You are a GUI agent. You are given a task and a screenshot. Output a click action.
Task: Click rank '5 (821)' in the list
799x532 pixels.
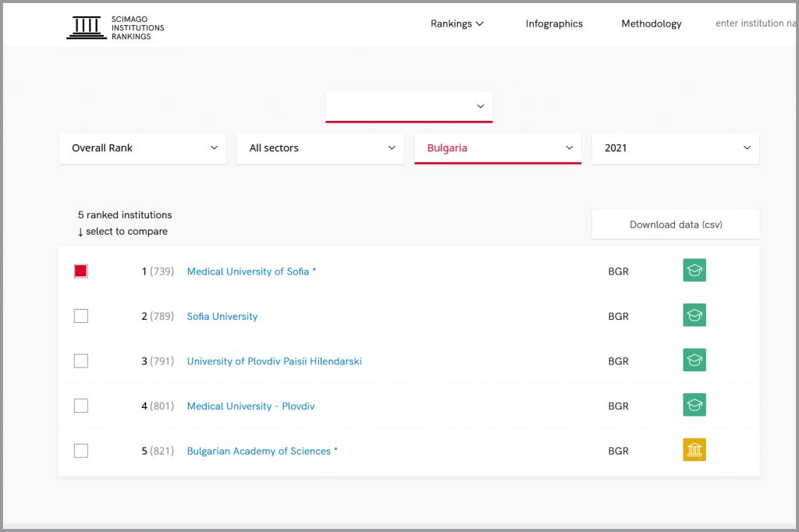pyautogui.click(x=158, y=451)
